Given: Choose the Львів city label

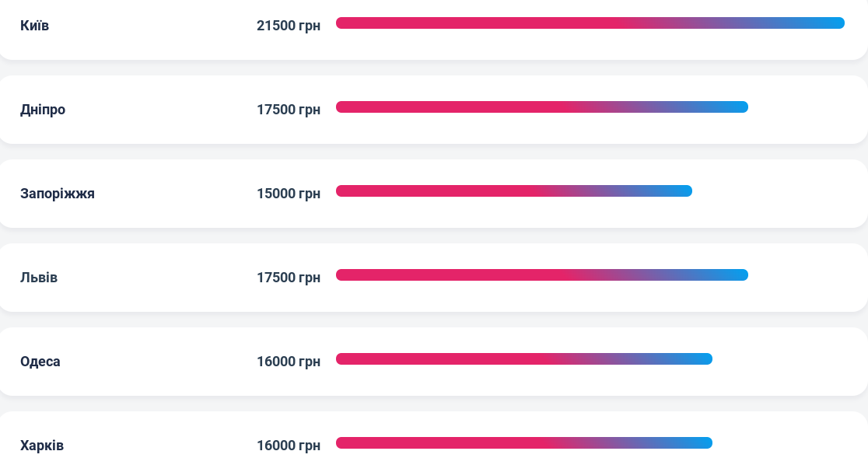Looking at the screenshot, I should [x=39, y=278].
